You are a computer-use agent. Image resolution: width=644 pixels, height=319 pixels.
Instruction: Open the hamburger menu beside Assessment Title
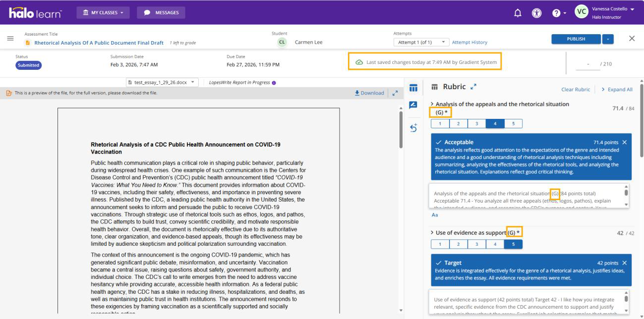tap(10, 39)
